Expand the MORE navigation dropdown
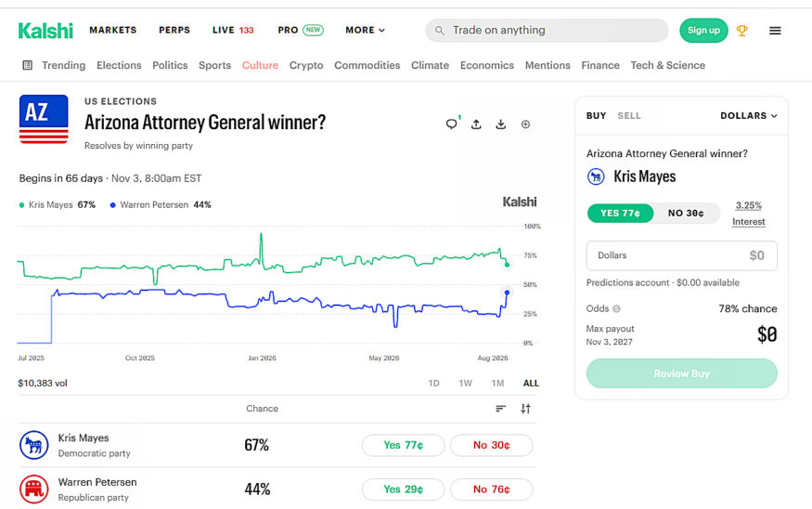The height and width of the screenshot is (509, 812). [x=365, y=30]
